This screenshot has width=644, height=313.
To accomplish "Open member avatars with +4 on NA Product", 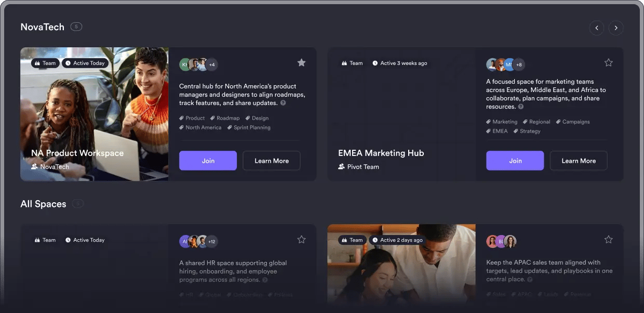I will [212, 64].
